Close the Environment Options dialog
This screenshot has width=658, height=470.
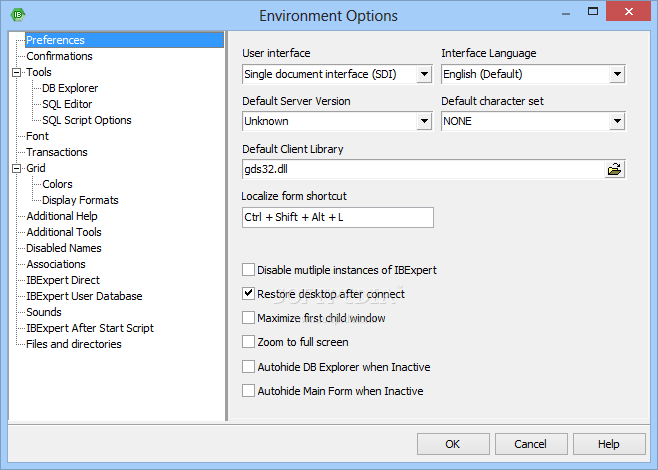[628, 11]
